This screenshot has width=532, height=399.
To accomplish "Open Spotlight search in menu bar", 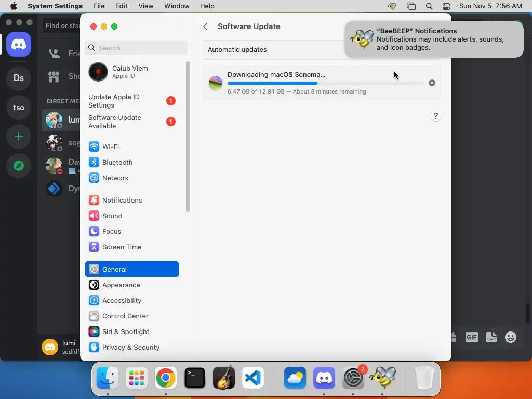I will 429,6.
